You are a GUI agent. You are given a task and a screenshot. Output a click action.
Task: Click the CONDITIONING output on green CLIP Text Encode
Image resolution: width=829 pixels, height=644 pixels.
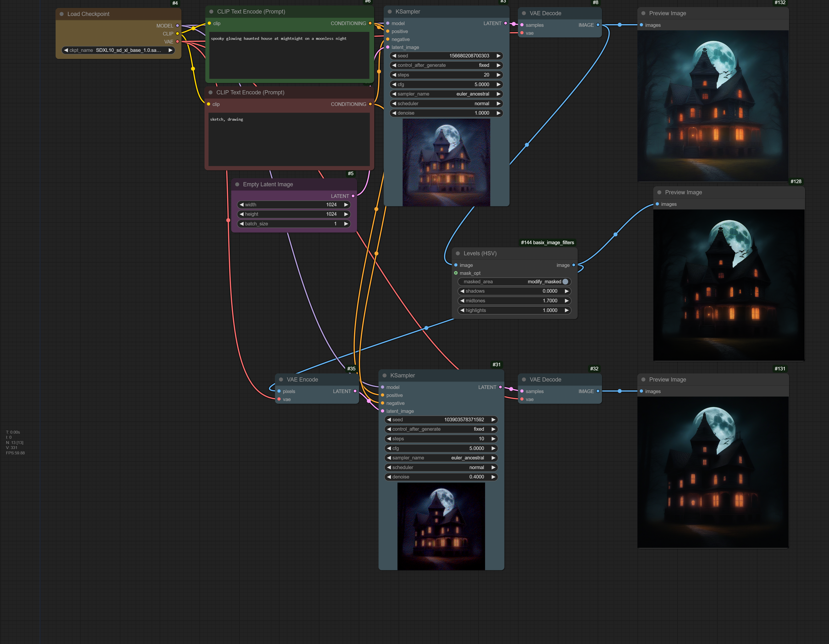[x=370, y=23]
